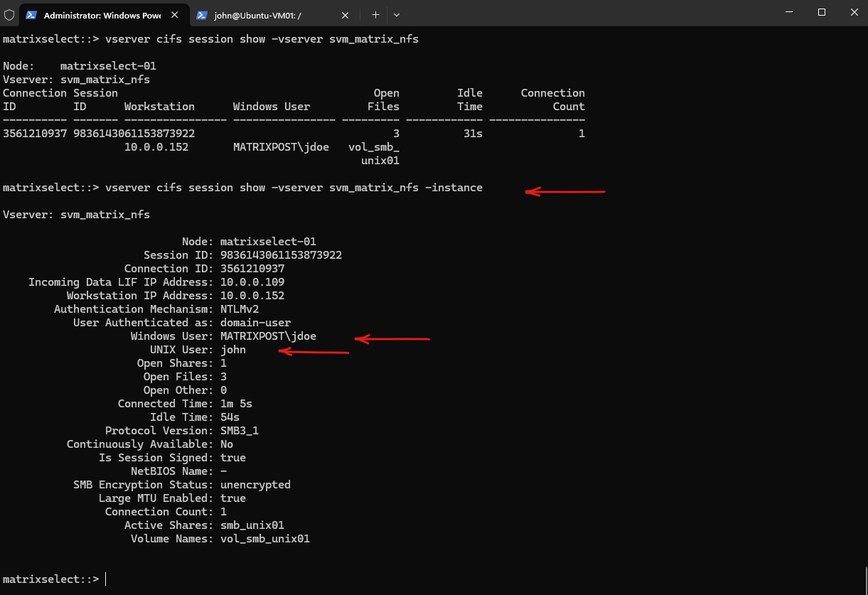This screenshot has height=595, width=868.
Task: Click the Idle Time value 31s
Action: (473, 134)
